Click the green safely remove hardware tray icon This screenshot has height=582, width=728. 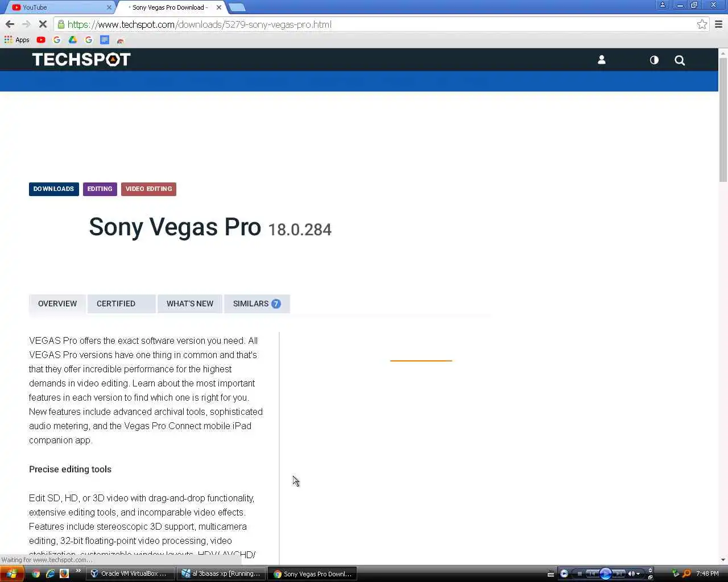click(676, 573)
